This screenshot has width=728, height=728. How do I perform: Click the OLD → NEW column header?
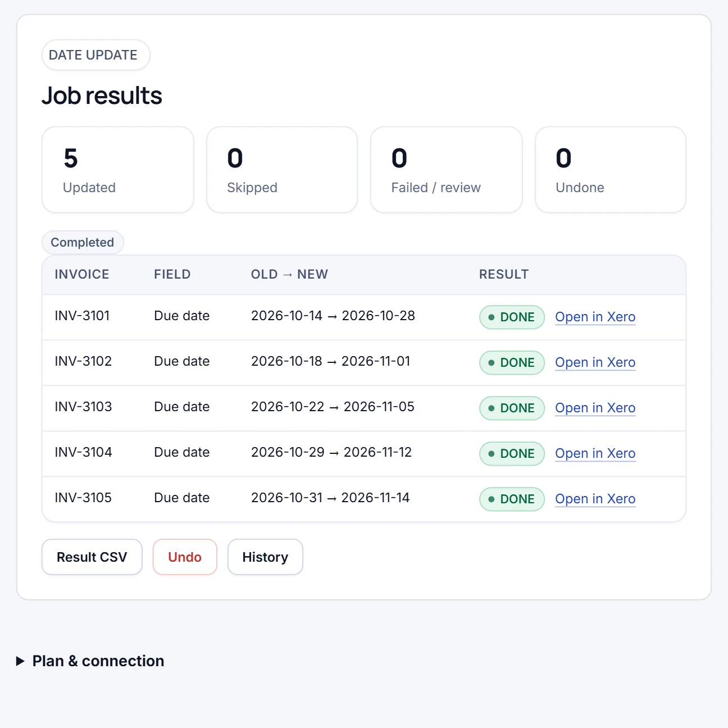tap(289, 274)
